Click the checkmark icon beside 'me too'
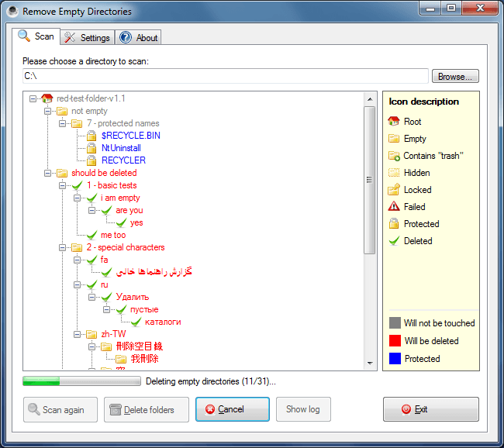This screenshot has height=448, width=504. (91, 236)
